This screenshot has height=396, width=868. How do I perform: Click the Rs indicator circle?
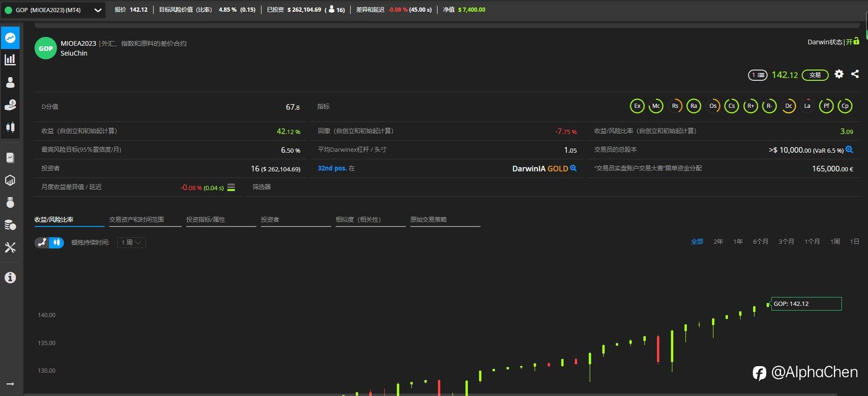click(x=675, y=106)
